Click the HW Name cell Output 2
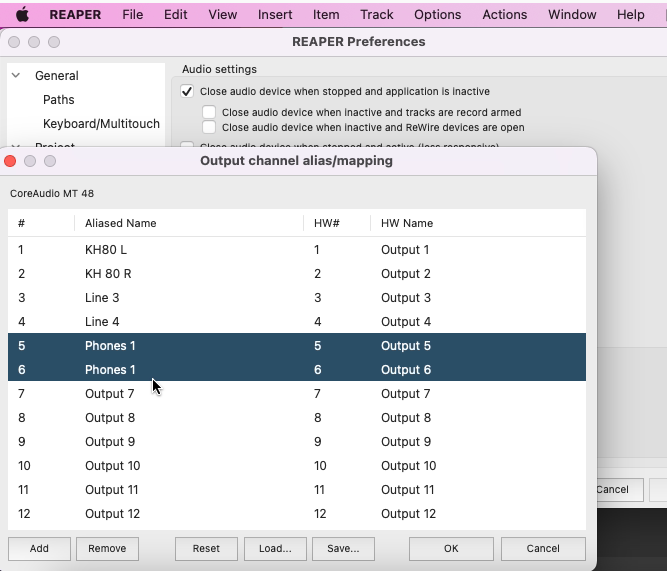The width and height of the screenshot is (667, 571). click(406, 274)
